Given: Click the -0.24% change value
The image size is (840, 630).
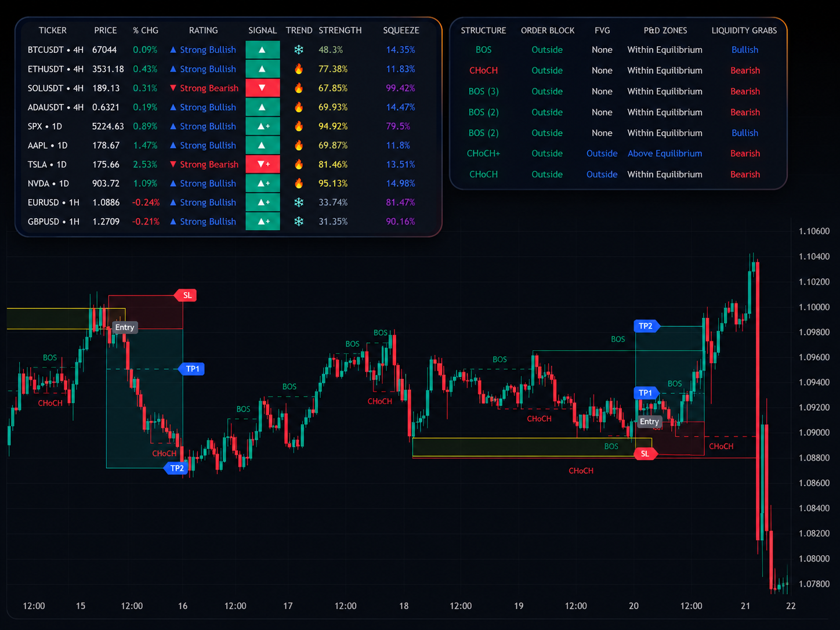Looking at the screenshot, I should tap(146, 202).
